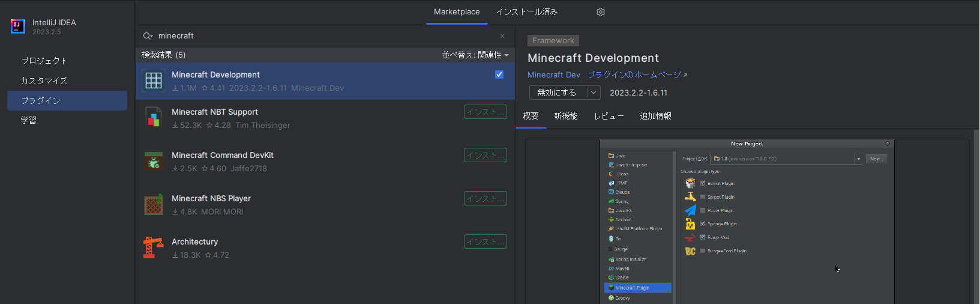Image resolution: width=980 pixels, height=304 pixels.
Task: Select the Minecraft Development result title
Action: pyautogui.click(x=215, y=74)
